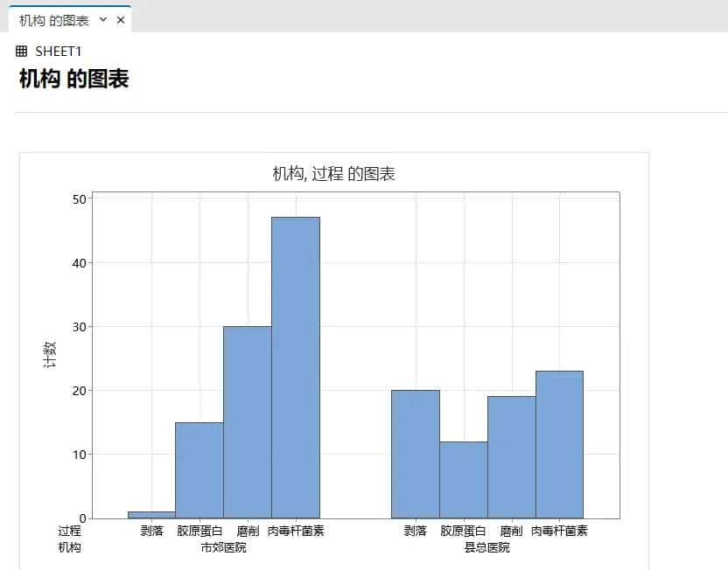Click the 计数 vertical axis label

tap(50, 353)
